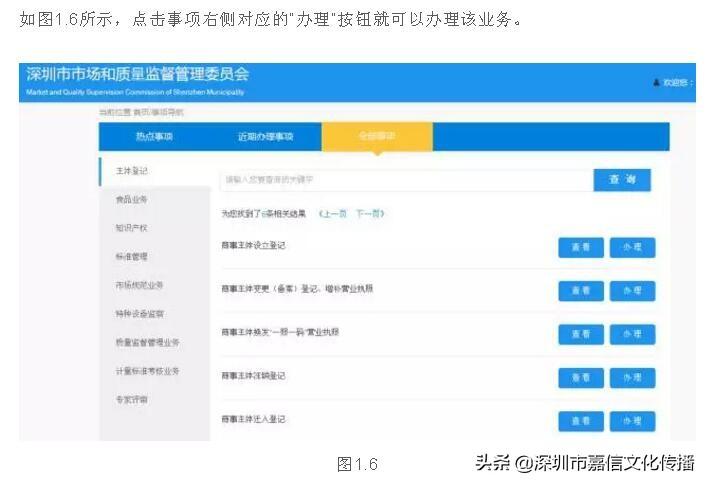The height and width of the screenshot is (485, 708).
Task: Switch to the 热点事项 tab
Action: click(154, 136)
